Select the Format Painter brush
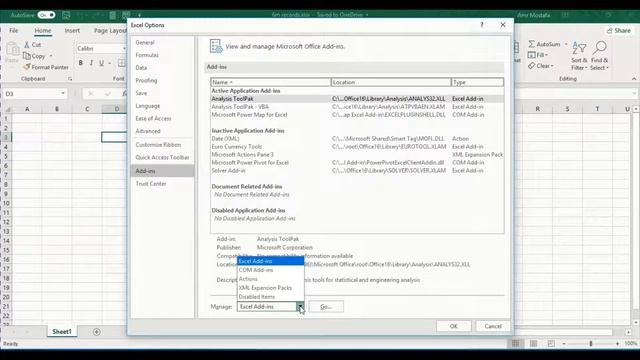The width and height of the screenshot is (640, 360). pos(27,67)
